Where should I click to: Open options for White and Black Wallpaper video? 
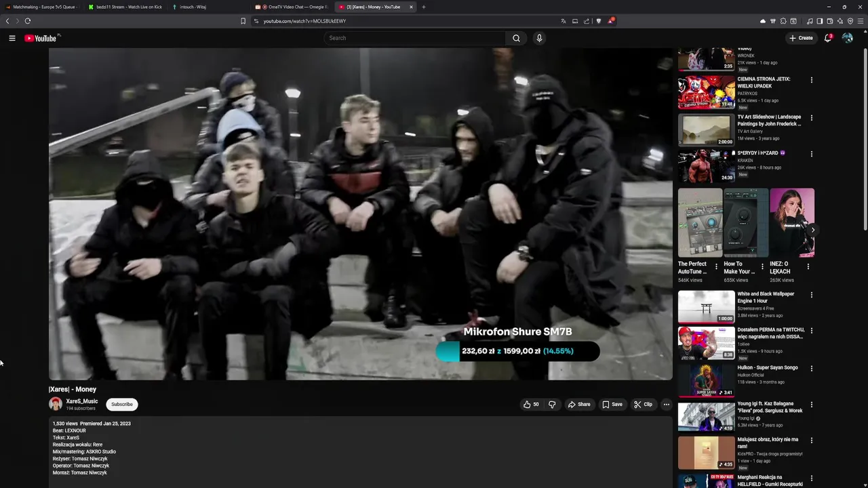point(811,295)
